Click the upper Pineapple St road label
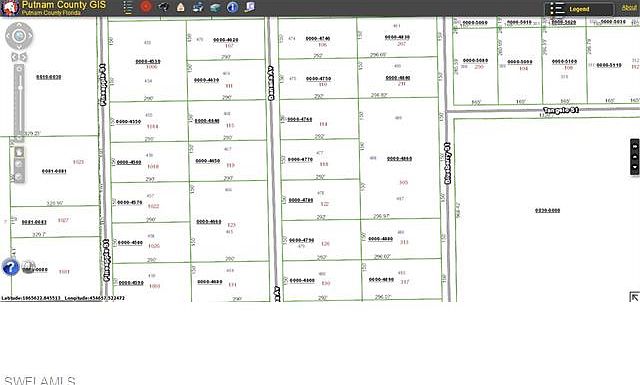 102,85
